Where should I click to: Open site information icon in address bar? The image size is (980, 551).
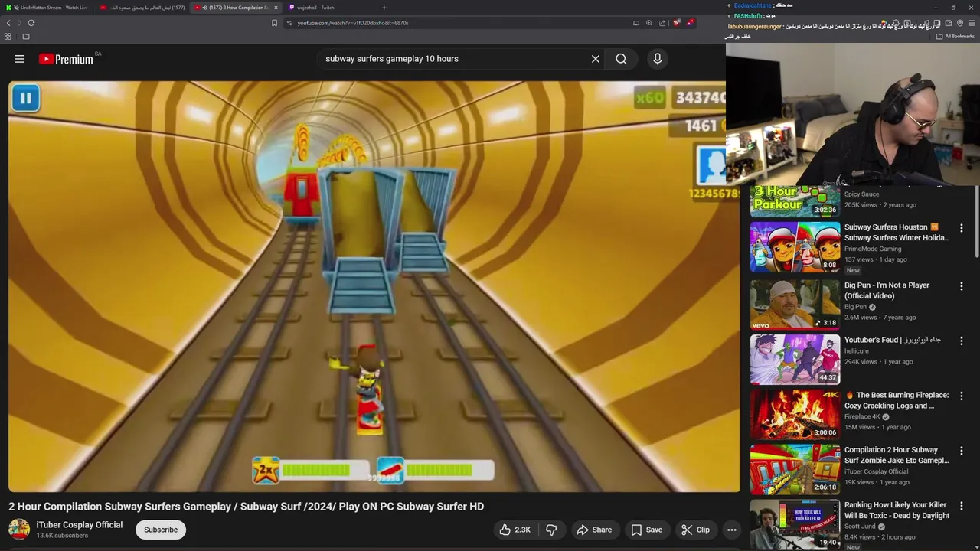point(289,23)
